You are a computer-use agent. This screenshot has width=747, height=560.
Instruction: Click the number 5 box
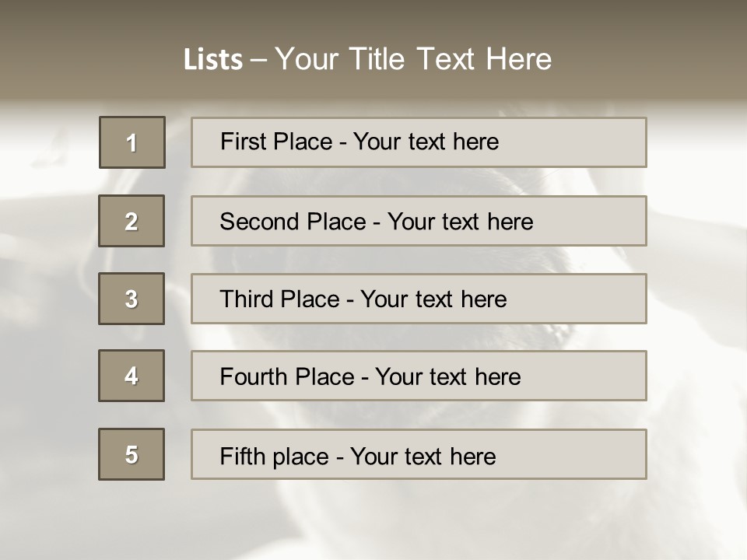click(x=132, y=454)
